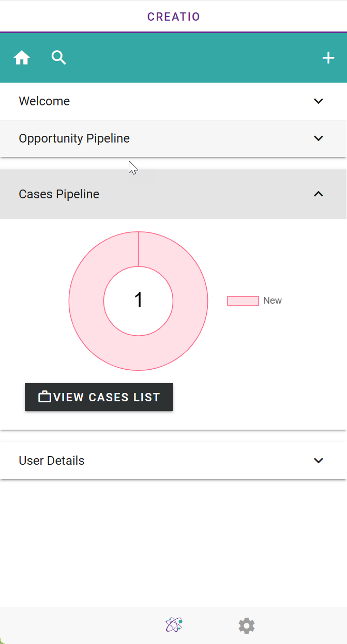Collapse Cases Pipeline with the up chevron
Image resolution: width=347 pixels, height=644 pixels.
point(319,194)
